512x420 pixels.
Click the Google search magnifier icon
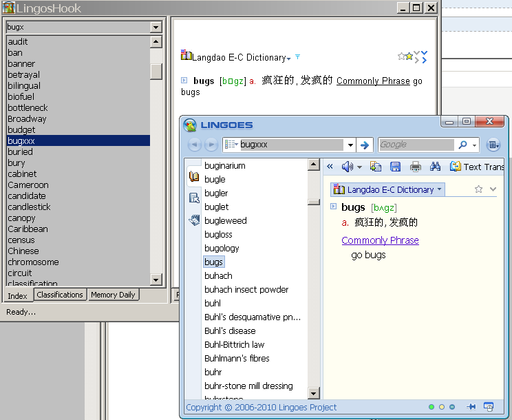[x=462, y=145]
